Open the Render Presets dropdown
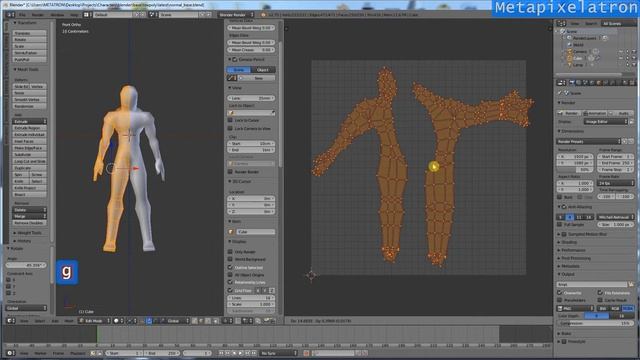This screenshot has height=360, width=640. pos(588,141)
